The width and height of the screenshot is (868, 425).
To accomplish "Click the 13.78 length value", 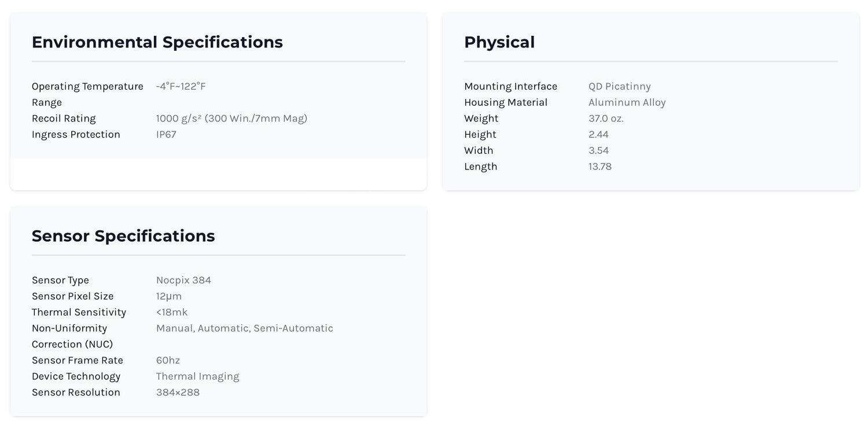I will tap(599, 167).
